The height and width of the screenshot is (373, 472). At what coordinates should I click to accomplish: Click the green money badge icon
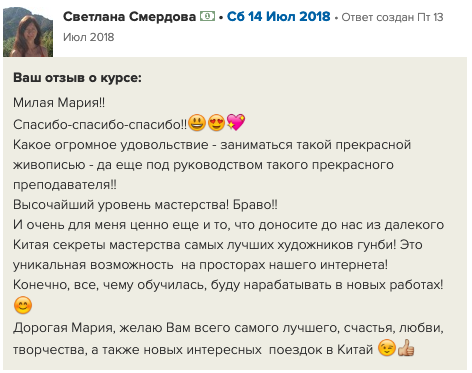207,16
